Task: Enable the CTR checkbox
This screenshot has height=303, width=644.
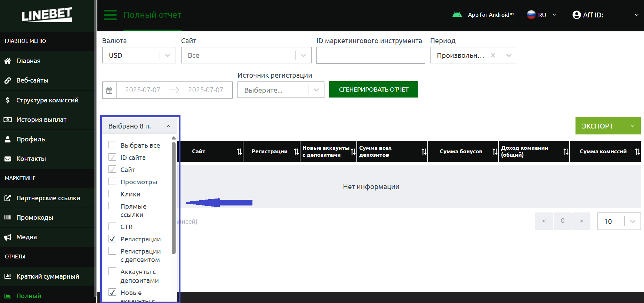Action: pos(112,226)
